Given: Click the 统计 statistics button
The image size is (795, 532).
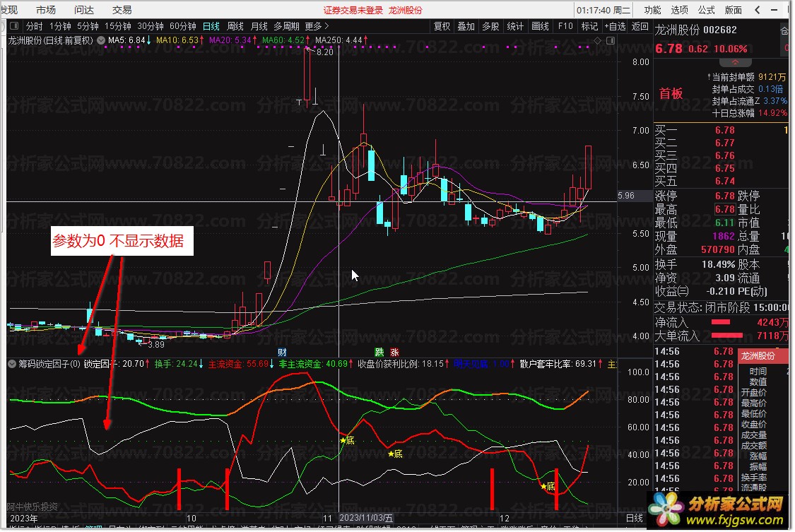Looking at the screenshot, I should click(515, 26).
